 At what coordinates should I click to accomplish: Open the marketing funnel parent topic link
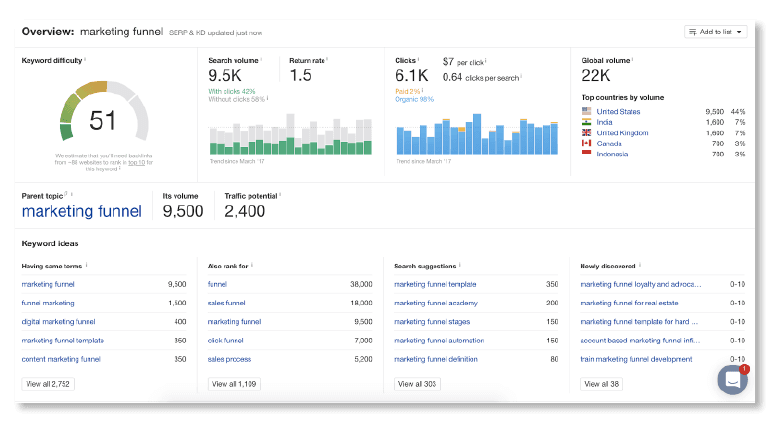[82, 211]
